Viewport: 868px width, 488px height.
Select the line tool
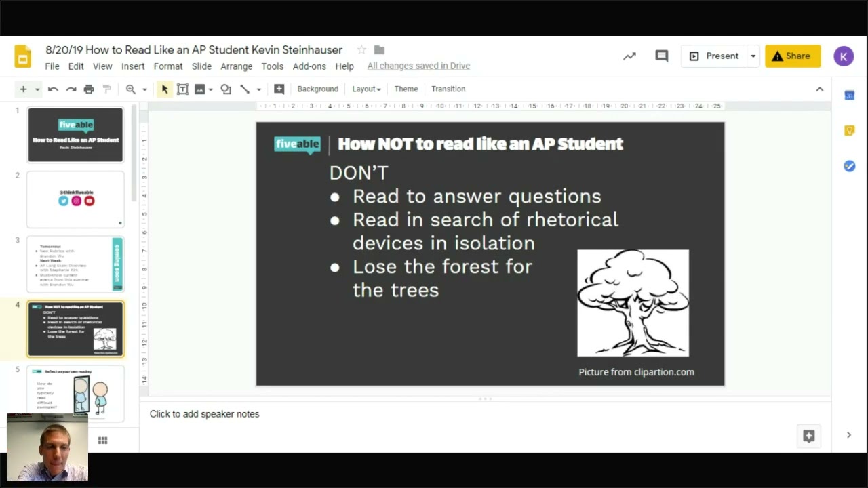click(x=245, y=89)
